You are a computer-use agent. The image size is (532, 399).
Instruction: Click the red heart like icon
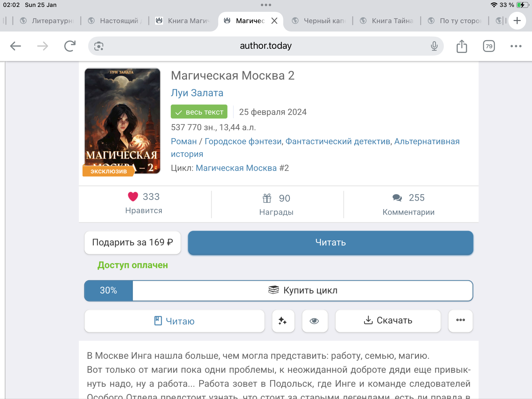pyautogui.click(x=133, y=197)
